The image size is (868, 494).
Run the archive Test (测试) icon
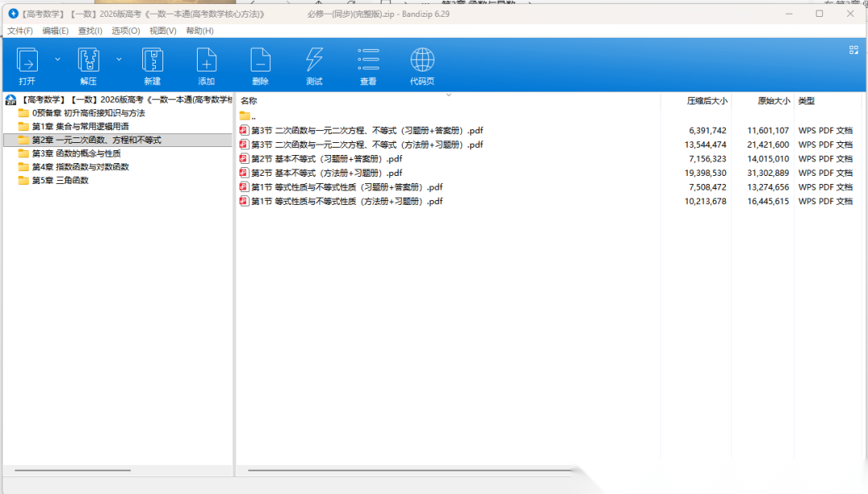coord(314,61)
